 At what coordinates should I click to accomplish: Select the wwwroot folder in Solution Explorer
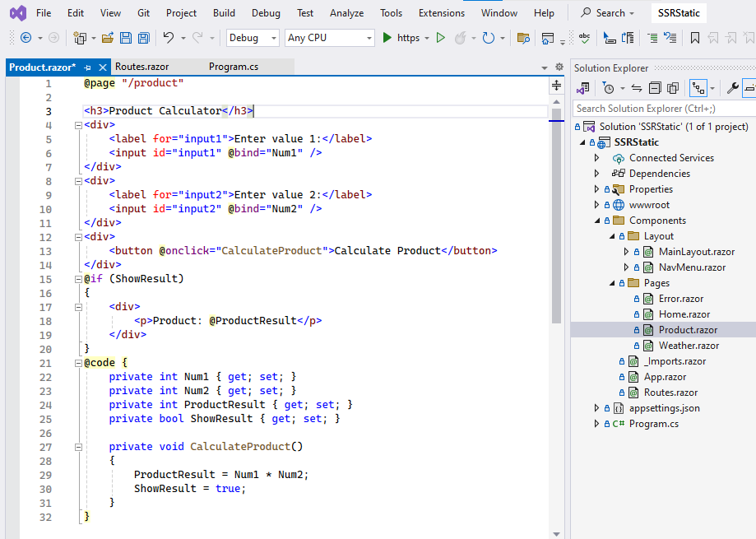649,205
